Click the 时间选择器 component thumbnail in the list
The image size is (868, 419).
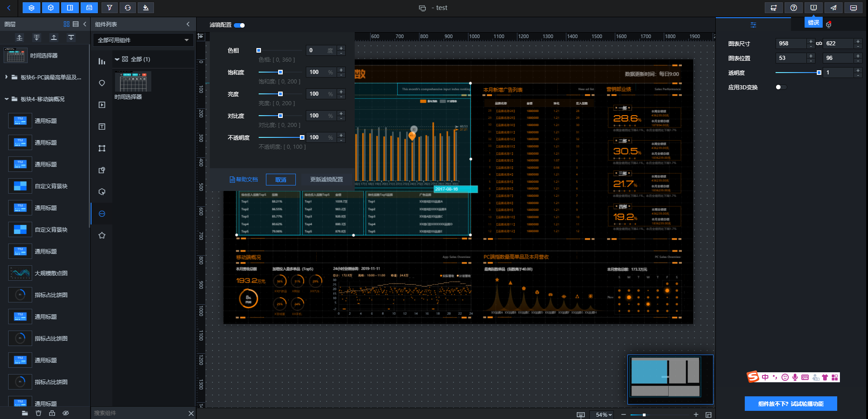point(133,82)
